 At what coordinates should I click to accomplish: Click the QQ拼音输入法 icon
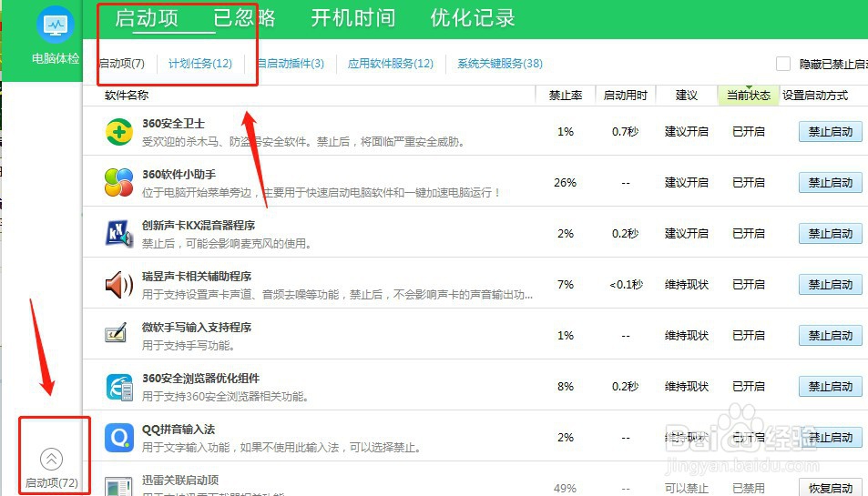pos(119,438)
